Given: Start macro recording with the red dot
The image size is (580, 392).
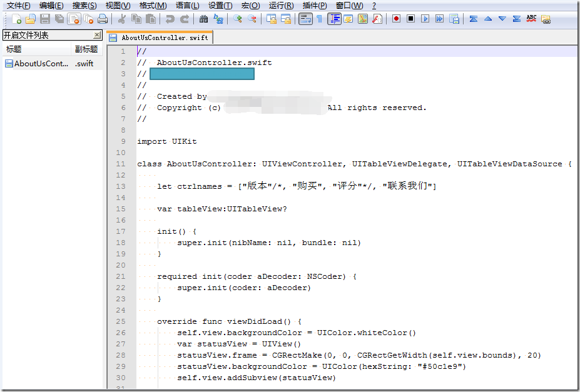Looking at the screenshot, I should [x=396, y=19].
